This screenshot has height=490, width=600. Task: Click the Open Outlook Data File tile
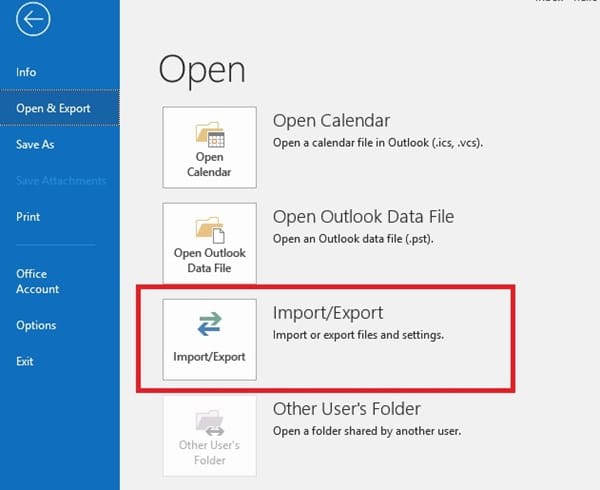[x=209, y=243]
